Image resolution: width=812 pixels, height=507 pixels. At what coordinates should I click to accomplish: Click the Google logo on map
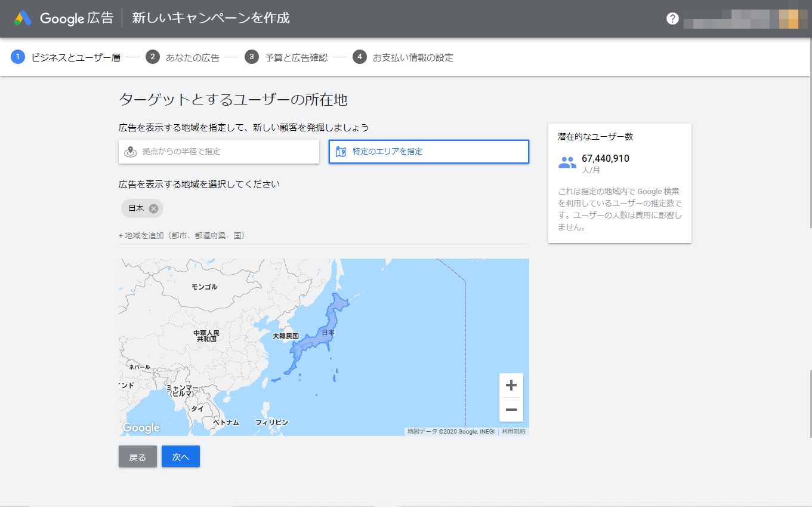[141, 428]
